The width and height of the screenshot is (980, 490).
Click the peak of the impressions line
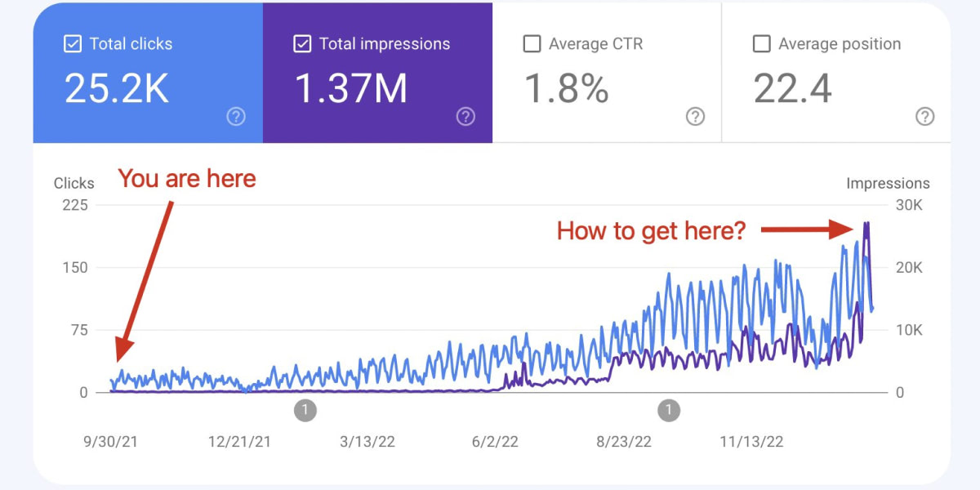(x=868, y=222)
